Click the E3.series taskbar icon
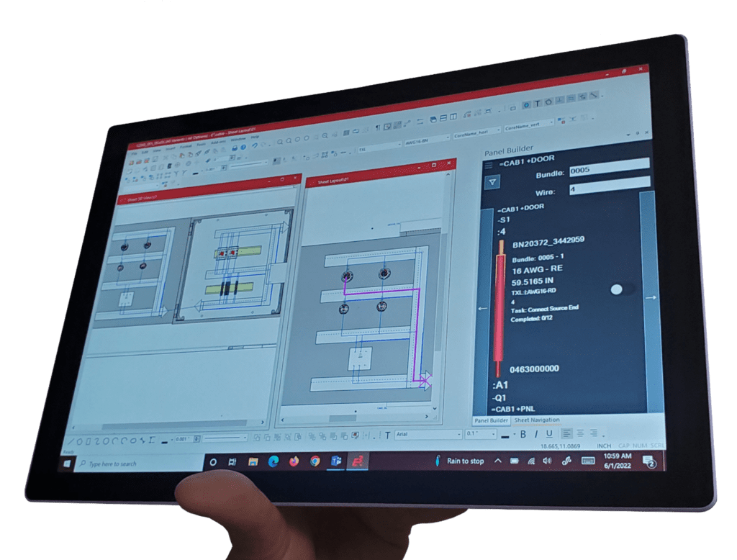 click(357, 461)
